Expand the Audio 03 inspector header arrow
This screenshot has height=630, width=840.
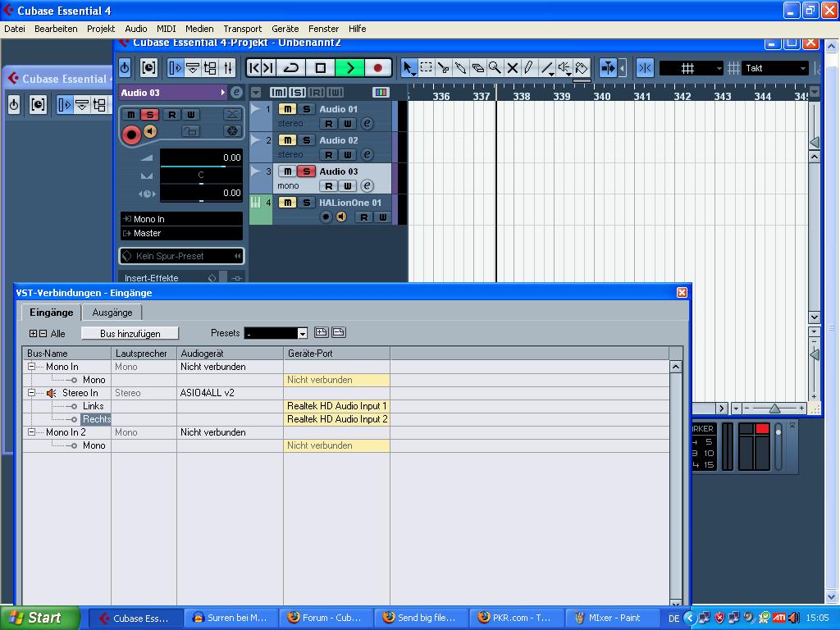(x=223, y=93)
